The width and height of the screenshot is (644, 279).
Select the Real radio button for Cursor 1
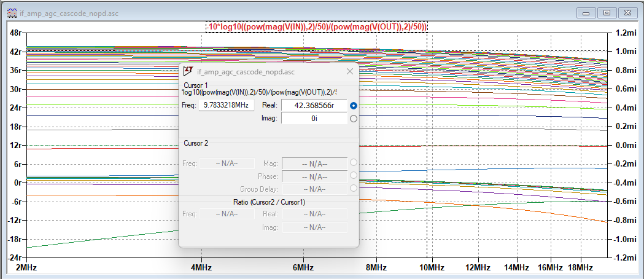coord(353,106)
